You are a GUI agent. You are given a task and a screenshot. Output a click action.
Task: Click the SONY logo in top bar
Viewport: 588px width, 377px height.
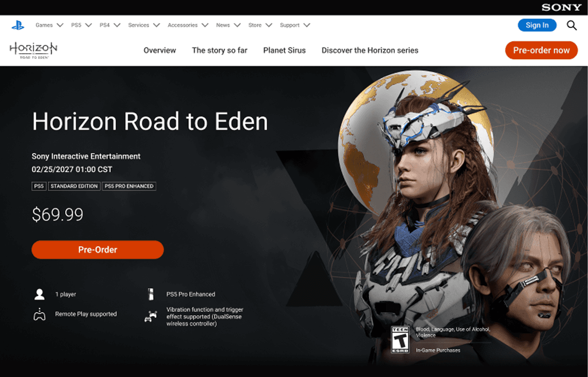tap(561, 7)
